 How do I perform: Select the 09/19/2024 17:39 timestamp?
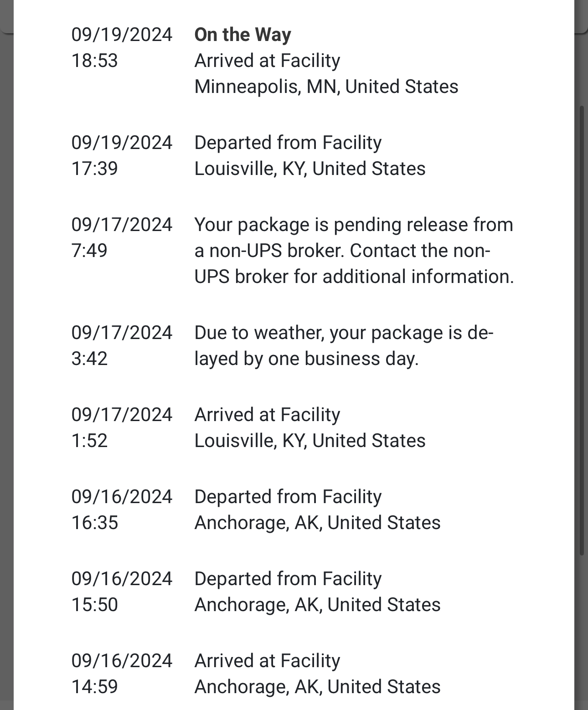pyautogui.click(x=122, y=155)
